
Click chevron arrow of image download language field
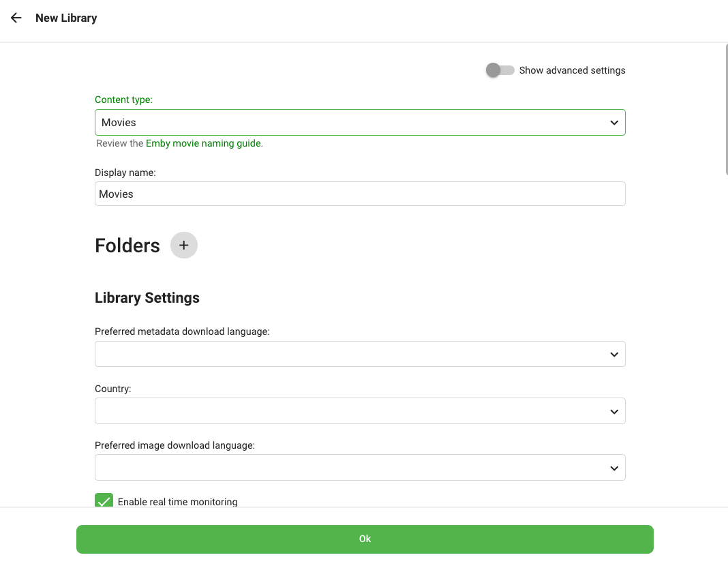[x=613, y=468]
